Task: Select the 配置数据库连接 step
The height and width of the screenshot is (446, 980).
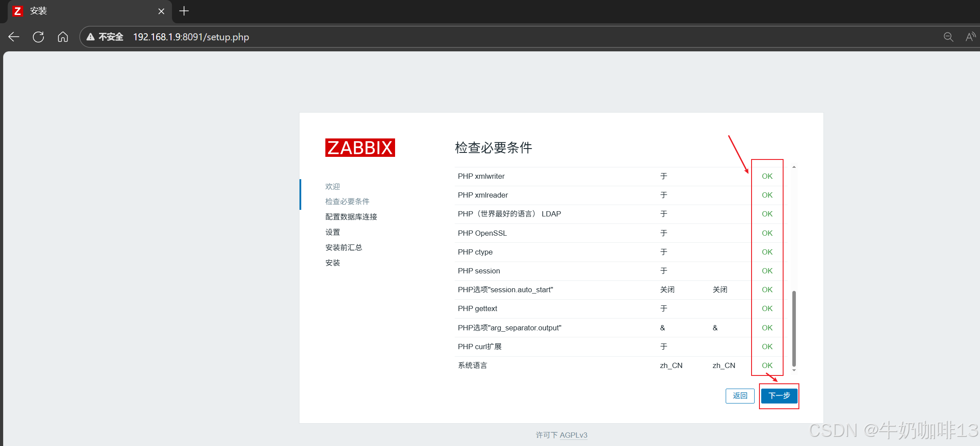Action: pyautogui.click(x=351, y=217)
